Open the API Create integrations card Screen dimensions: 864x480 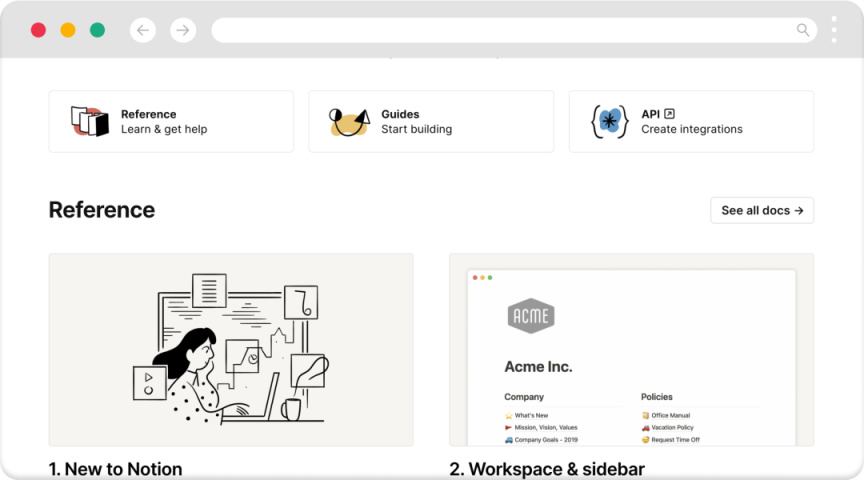tap(691, 121)
